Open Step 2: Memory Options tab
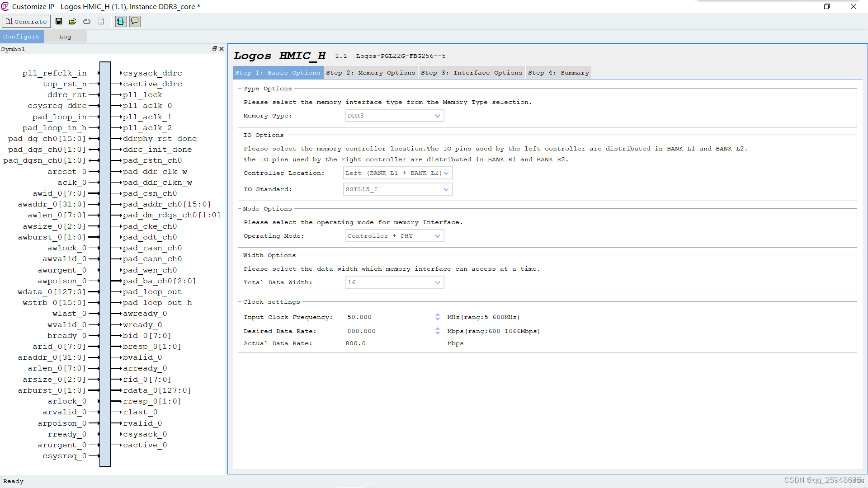The image size is (868, 488). [x=370, y=73]
